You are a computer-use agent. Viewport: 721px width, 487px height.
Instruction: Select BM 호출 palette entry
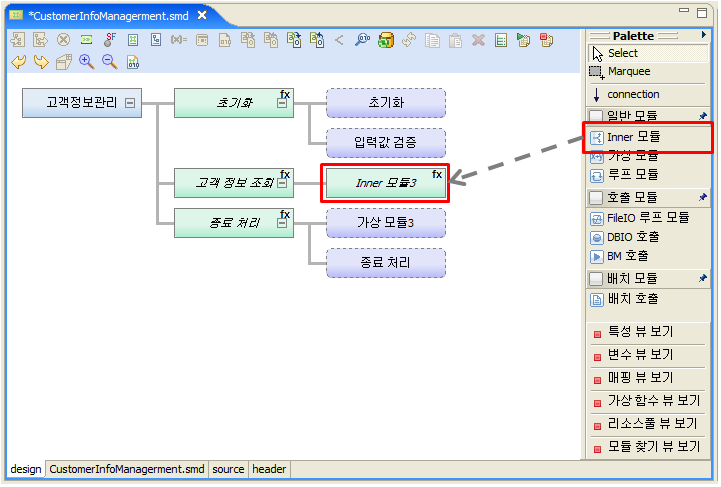click(x=648, y=256)
